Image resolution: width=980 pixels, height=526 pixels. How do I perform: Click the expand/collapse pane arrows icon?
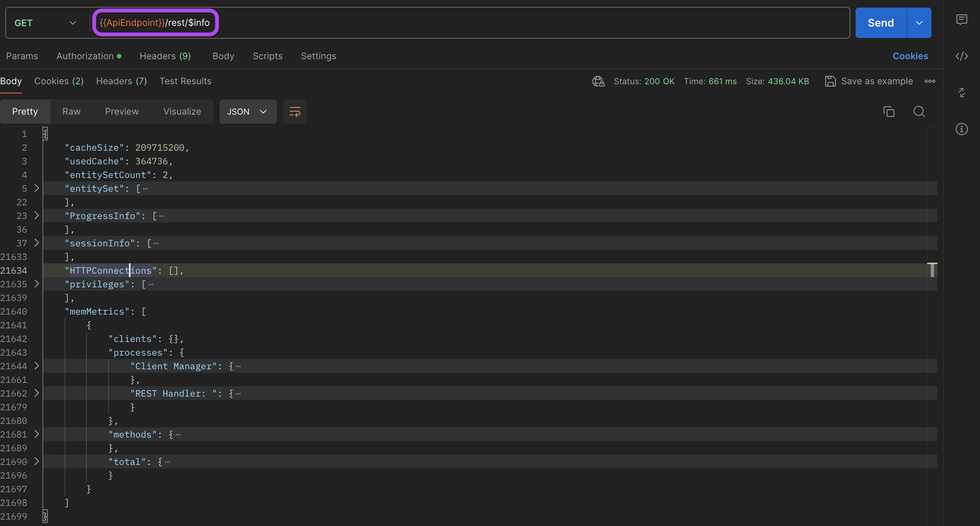[961, 93]
